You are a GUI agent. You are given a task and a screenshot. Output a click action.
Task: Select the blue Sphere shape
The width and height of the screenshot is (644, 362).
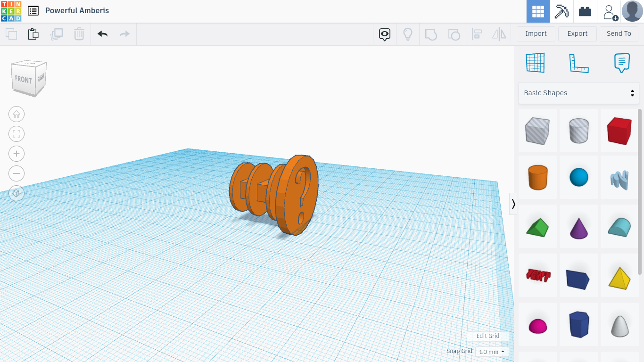point(579,178)
